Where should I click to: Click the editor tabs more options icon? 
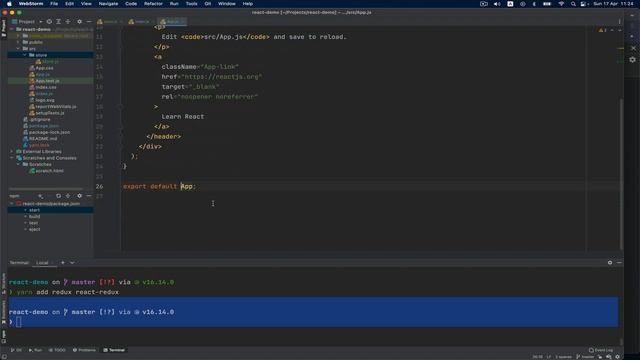(x=619, y=21)
